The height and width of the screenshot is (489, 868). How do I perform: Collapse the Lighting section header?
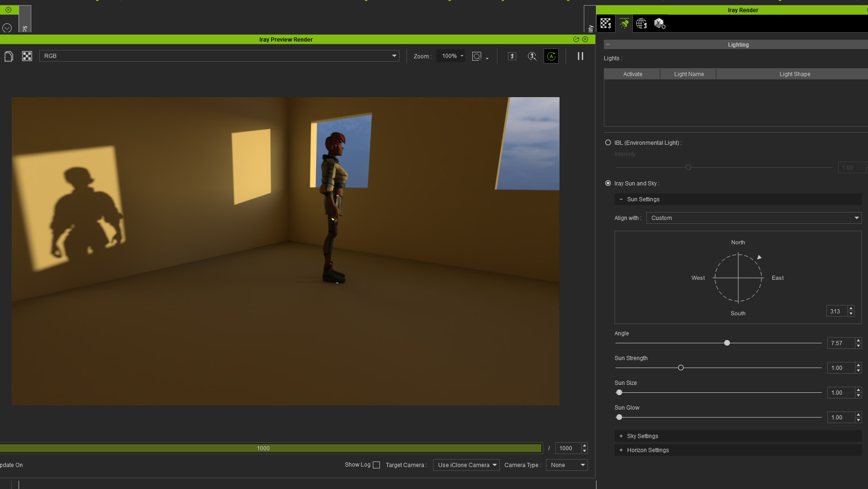pyautogui.click(x=608, y=44)
